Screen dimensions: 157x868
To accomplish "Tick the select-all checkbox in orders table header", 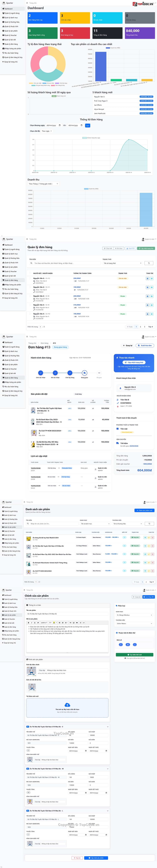I will pos(30,273).
